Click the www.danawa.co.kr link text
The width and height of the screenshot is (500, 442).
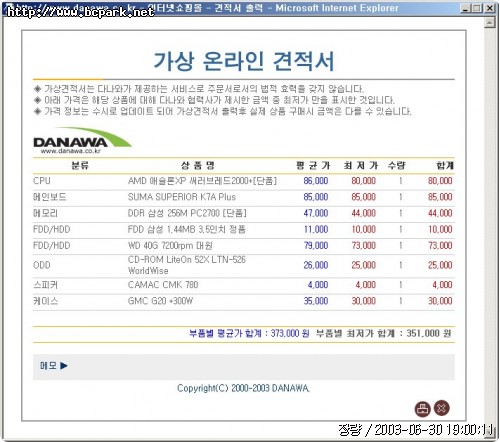point(70,151)
